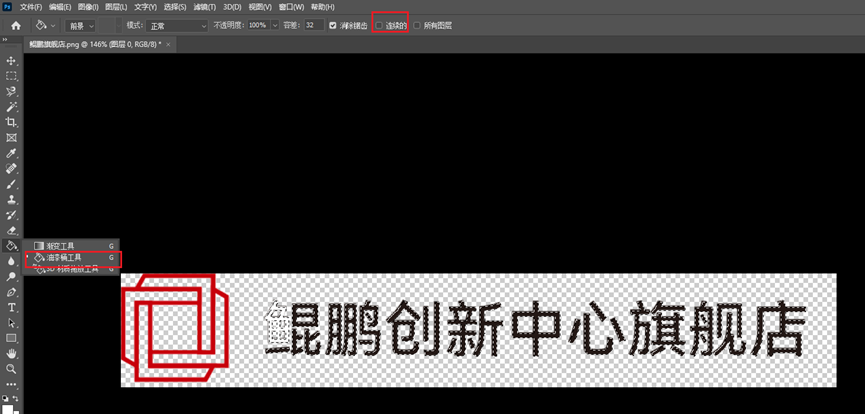Expand the toolbar double-arrow toggle

5,40
